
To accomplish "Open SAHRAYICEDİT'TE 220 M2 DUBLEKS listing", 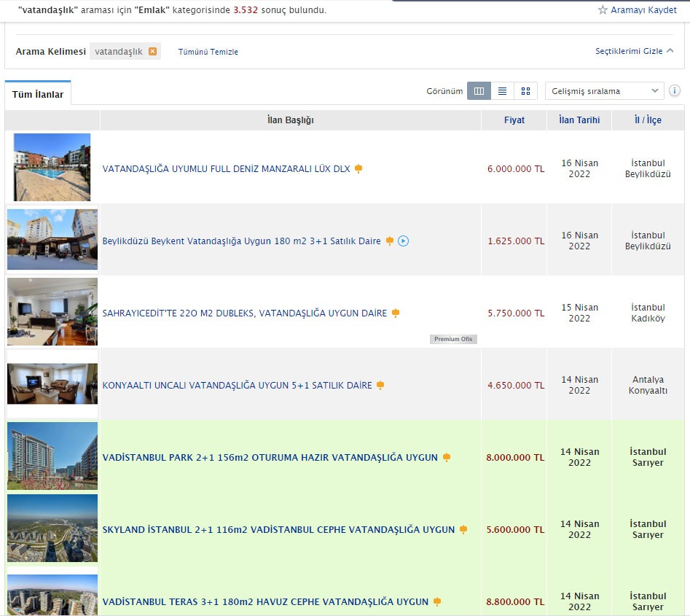I will click(x=245, y=313).
